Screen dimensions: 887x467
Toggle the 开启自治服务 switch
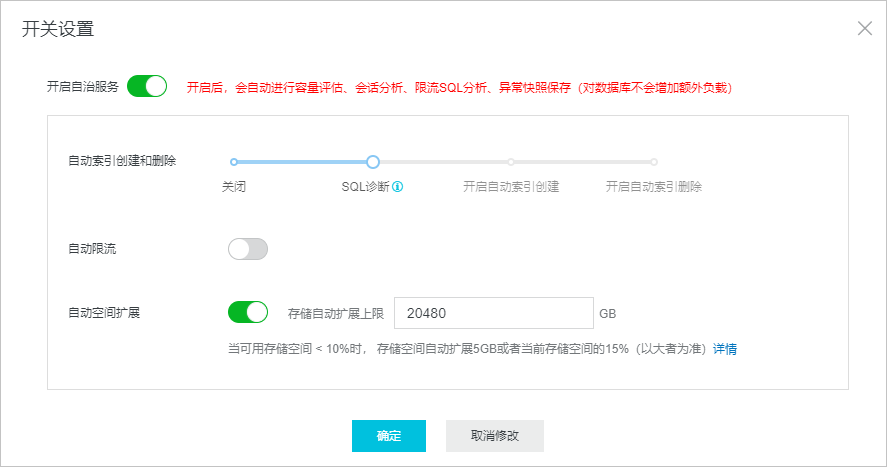point(147,87)
